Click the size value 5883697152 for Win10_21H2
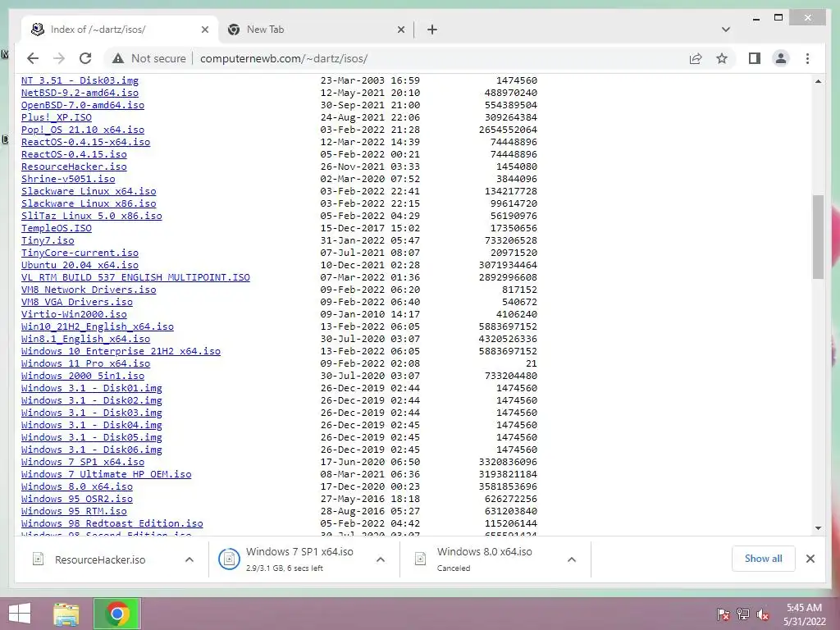Image resolution: width=840 pixels, height=630 pixels. [x=508, y=326]
